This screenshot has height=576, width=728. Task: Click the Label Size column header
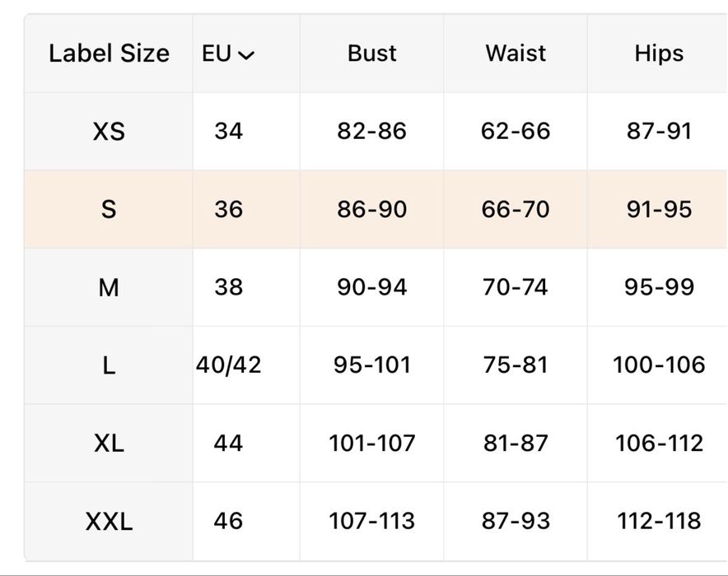pos(109,53)
